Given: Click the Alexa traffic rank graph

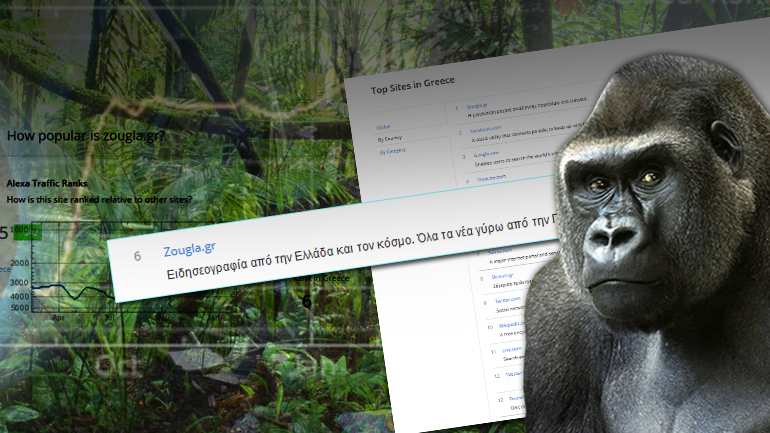Looking at the screenshot, I should click(70, 290).
